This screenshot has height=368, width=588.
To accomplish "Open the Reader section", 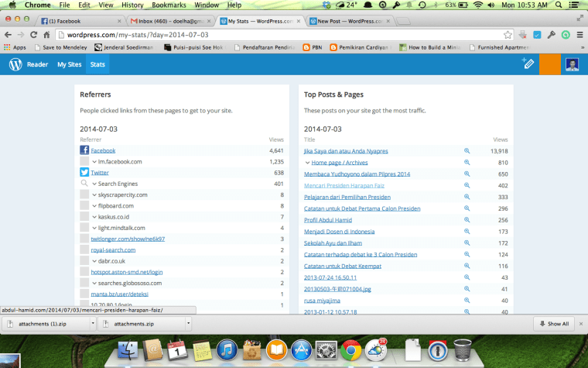I will pos(37,64).
